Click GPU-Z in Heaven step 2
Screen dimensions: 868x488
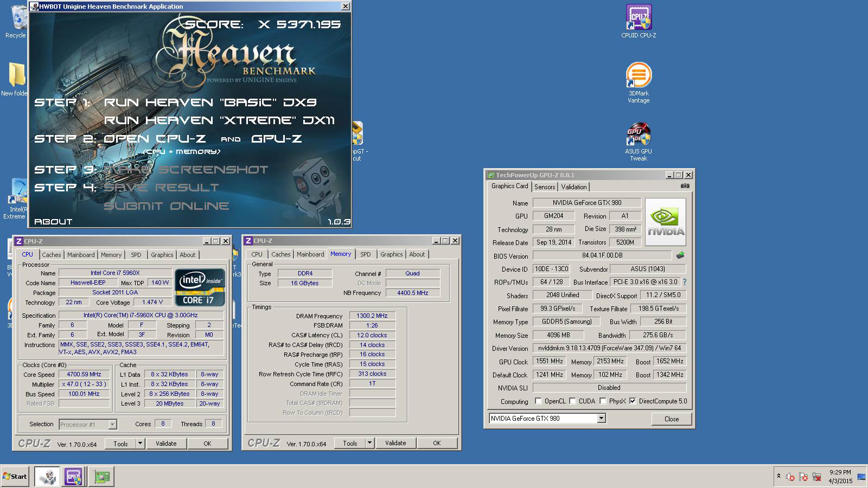tap(277, 139)
